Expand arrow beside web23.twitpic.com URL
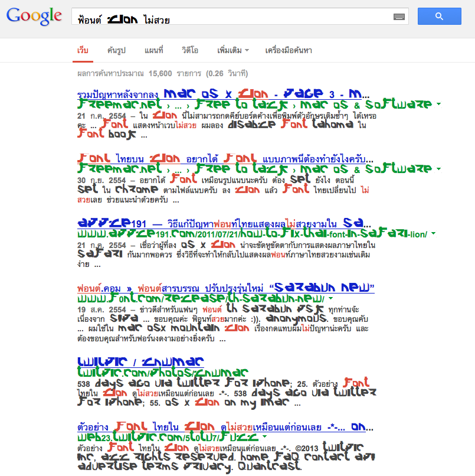This screenshot has width=475, height=476. click(265, 437)
